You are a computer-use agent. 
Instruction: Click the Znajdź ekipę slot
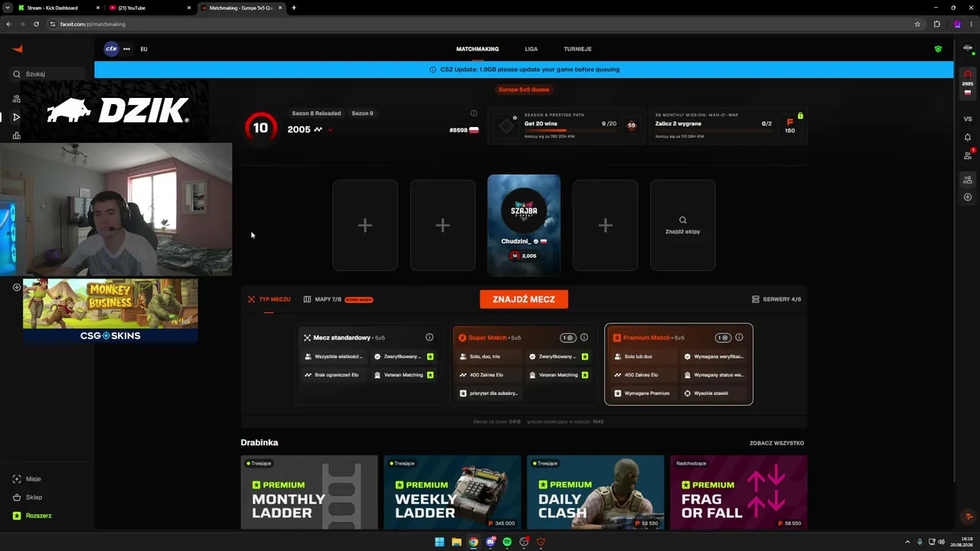683,225
